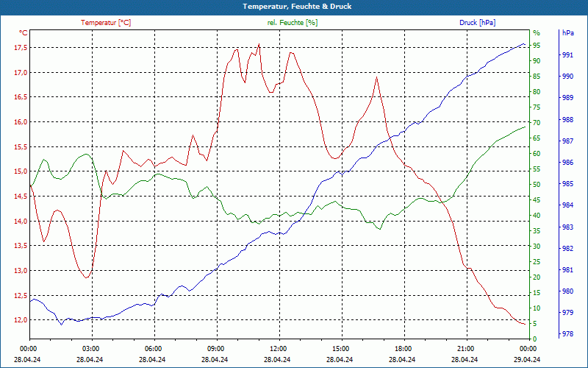Click the 984 hPa axis value
588x368 pixels.
point(567,205)
